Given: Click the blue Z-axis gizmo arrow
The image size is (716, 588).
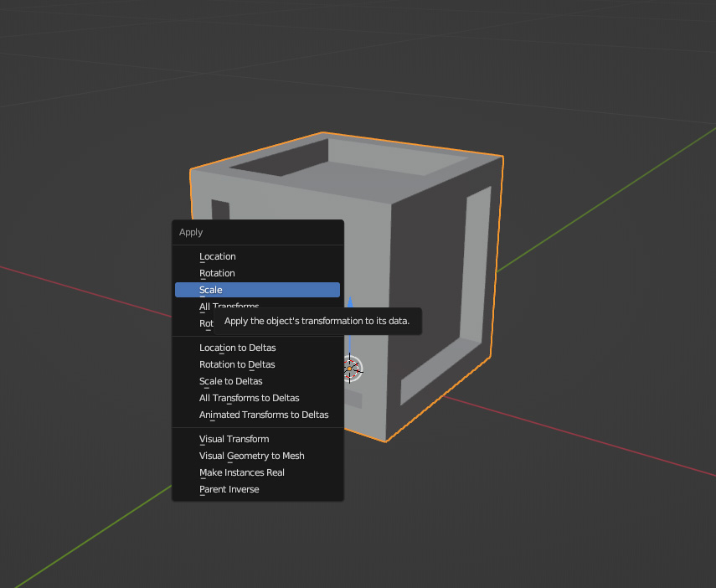Looking at the screenshot, I should [x=350, y=302].
